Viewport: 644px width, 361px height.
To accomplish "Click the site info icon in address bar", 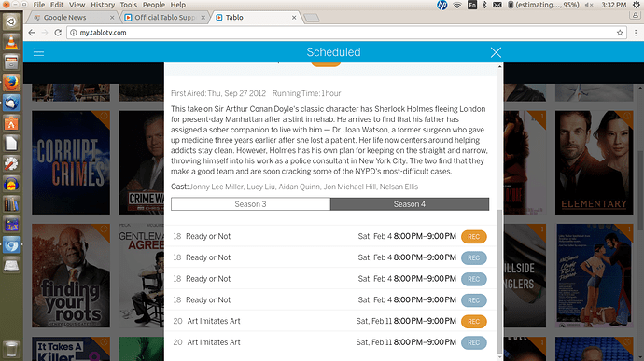I will [x=73, y=33].
